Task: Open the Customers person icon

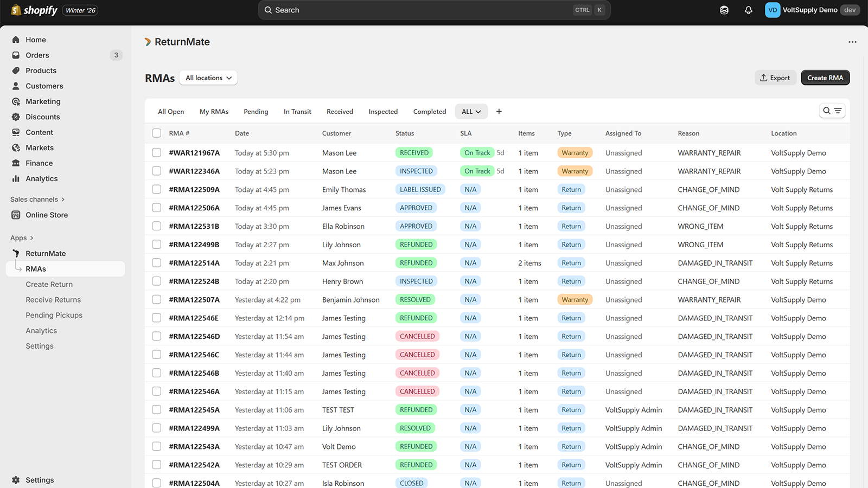Action: click(16, 86)
